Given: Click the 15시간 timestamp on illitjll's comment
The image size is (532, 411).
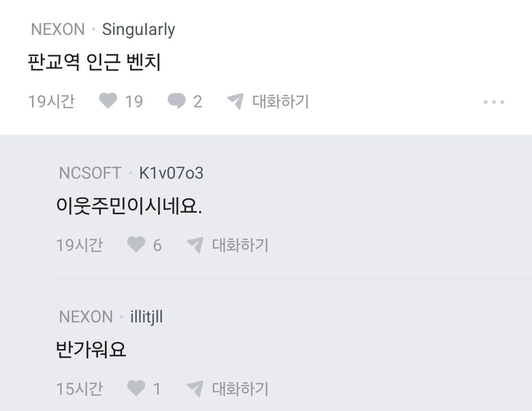Looking at the screenshot, I should [79, 389].
